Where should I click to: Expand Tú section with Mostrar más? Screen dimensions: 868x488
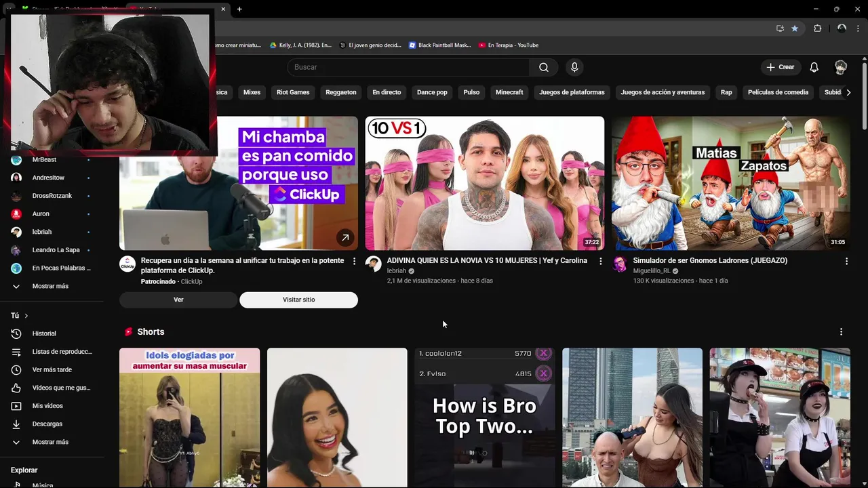click(x=52, y=442)
